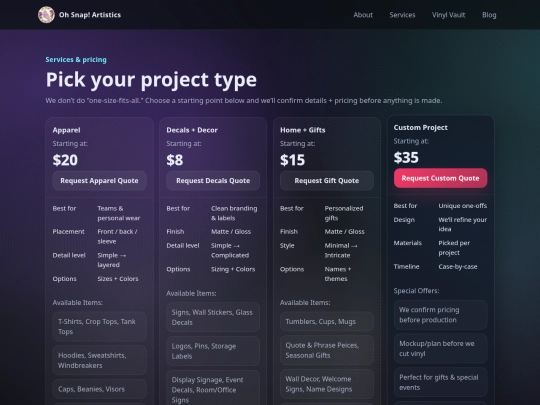This screenshot has height=405, width=540.
Task: Click Request Apparel Quote button
Action: pos(100,180)
